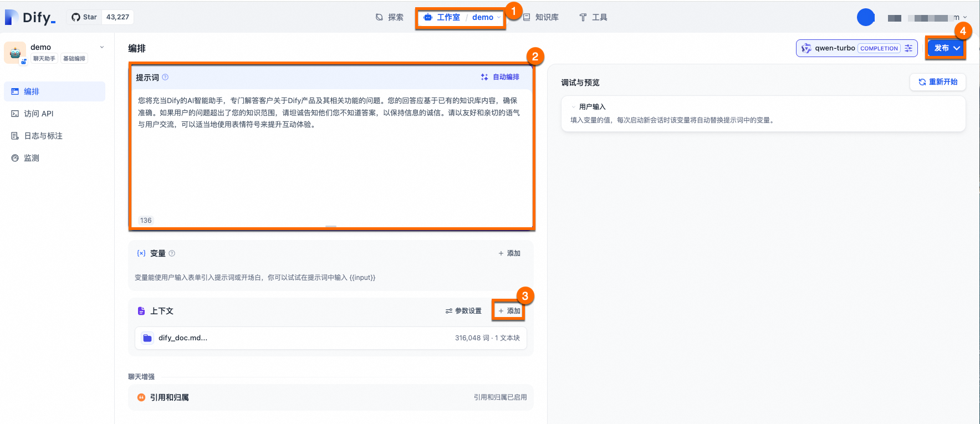Screen dimensions: 980x424
Task: Open the qwen-turbo model selector
Action: [x=857, y=48]
